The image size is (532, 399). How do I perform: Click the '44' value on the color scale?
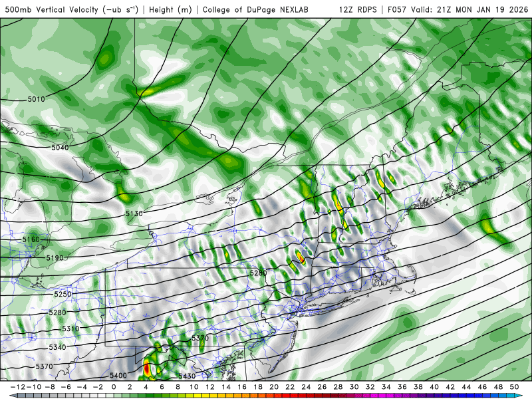[x=466, y=387]
